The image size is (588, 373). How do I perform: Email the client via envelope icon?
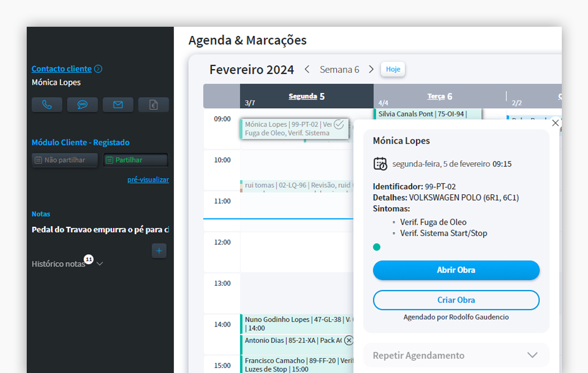[118, 105]
